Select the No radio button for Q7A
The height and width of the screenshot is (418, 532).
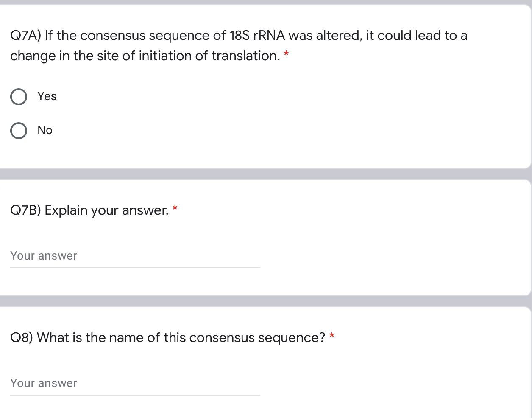[x=19, y=130]
